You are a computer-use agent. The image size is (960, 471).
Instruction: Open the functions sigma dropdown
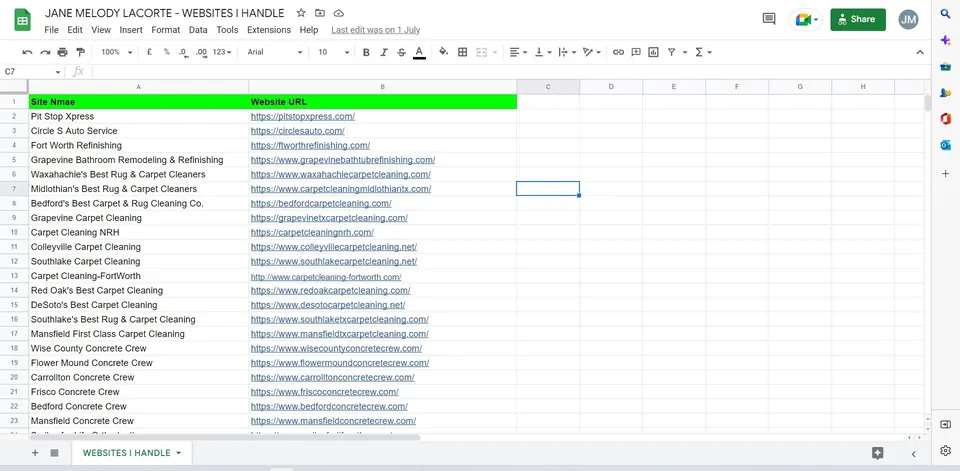coord(703,53)
